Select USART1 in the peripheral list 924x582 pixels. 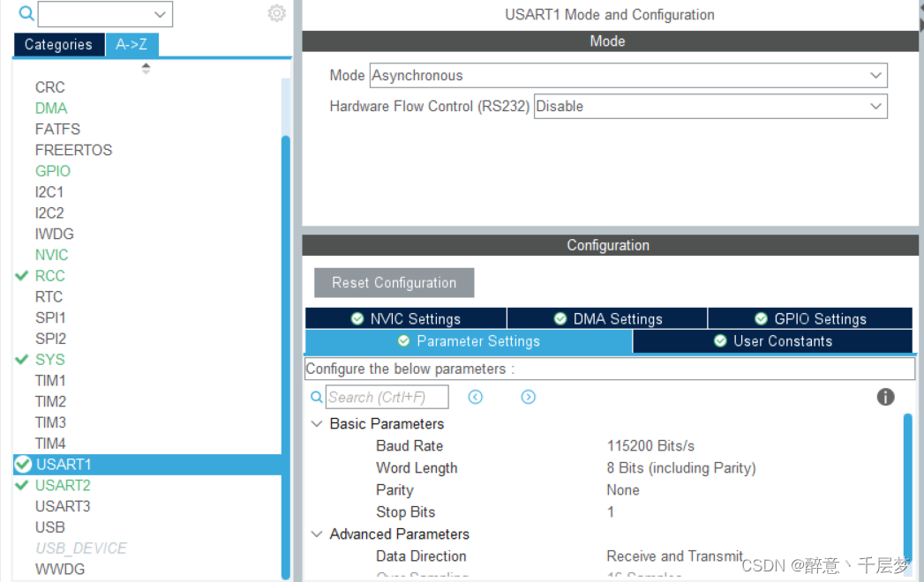[64, 464]
